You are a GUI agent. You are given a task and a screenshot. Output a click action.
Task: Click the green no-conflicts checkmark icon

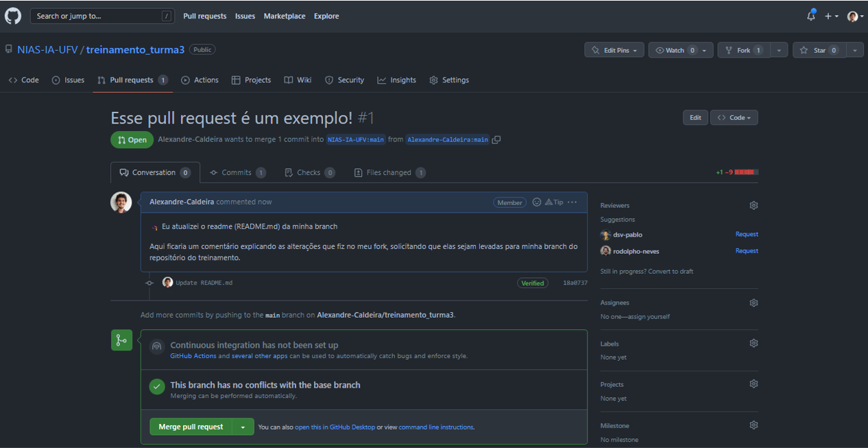tap(157, 386)
